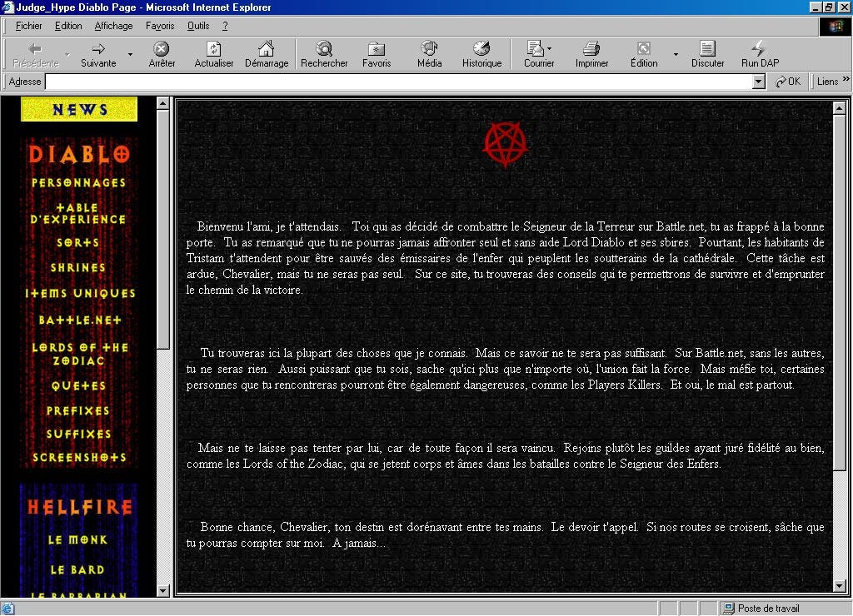
Task: Open the PREFIXES page link
Action: coord(78,410)
